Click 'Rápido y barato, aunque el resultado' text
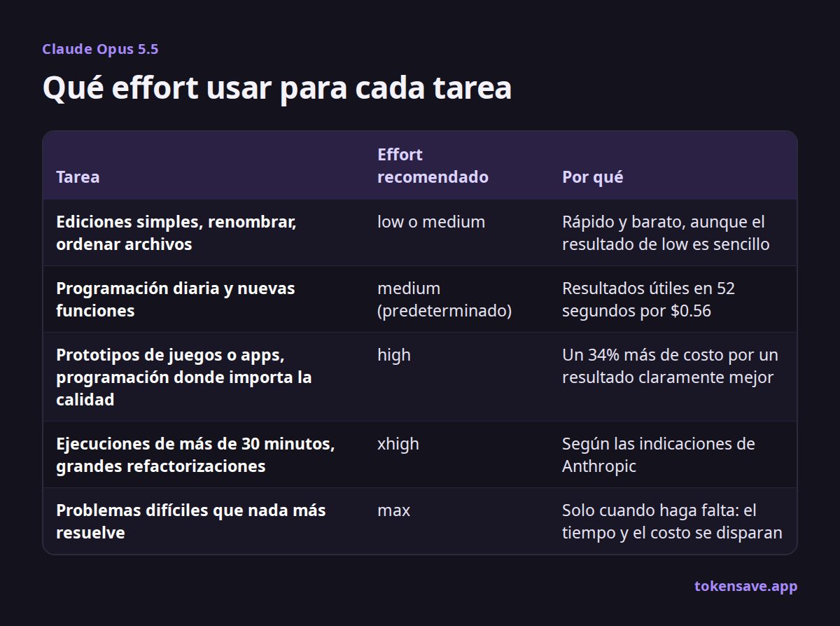This screenshot has height=626, width=840. pos(666,233)
